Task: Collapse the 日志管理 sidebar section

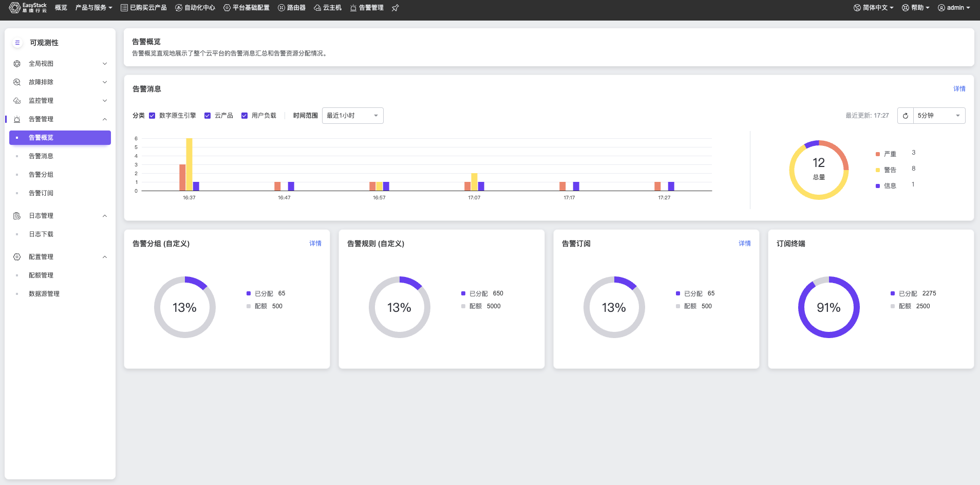Action: [x=105, y=216]
